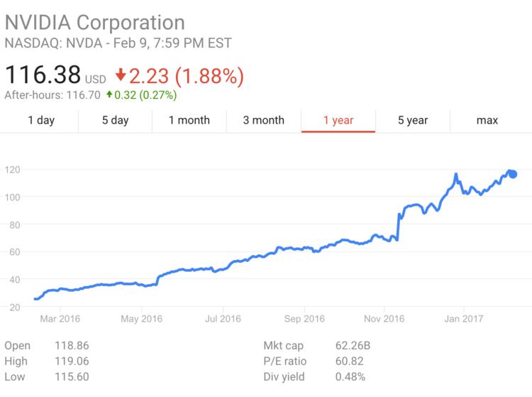Click the red down arrow icon

click(x=120, y=73)
